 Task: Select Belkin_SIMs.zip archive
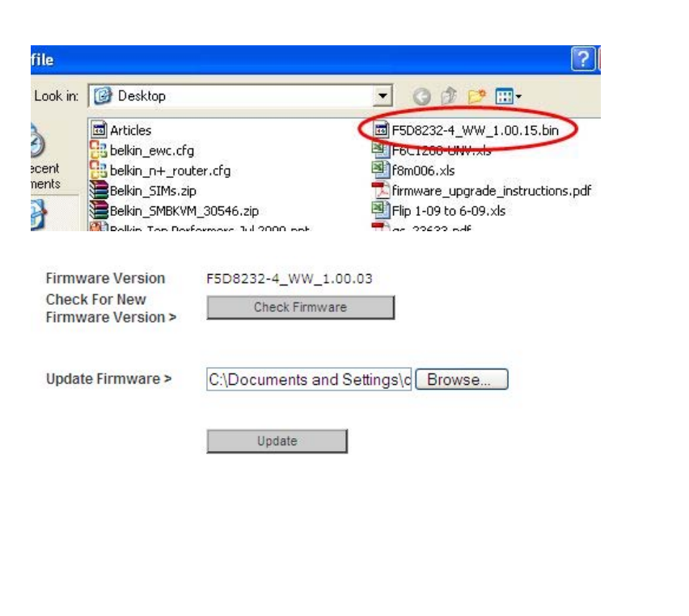point(143,191)
